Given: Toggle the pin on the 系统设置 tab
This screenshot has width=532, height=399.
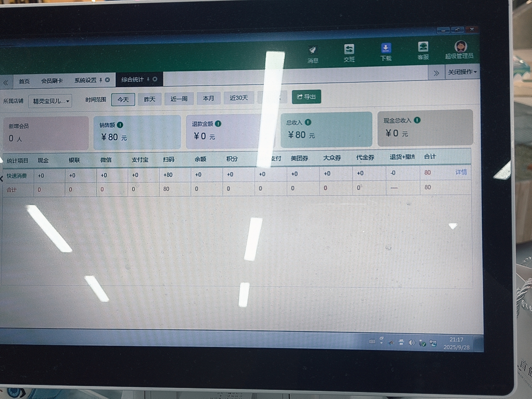Looking at the screenshot, I should [x=100, y=80].
